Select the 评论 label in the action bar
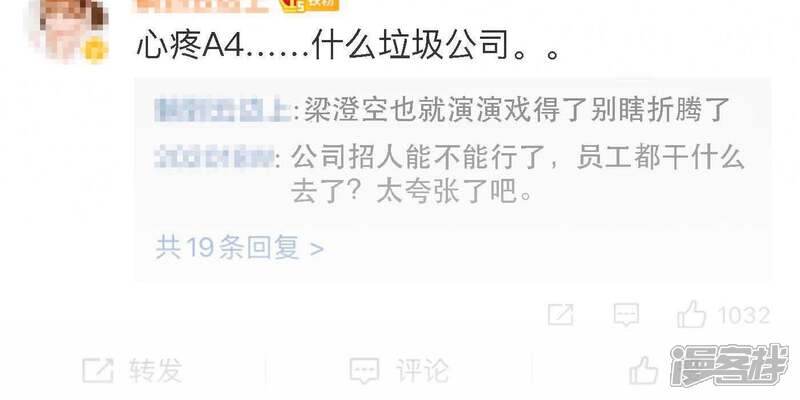The height and width of the screenshot is (400, 800). [x=422, y=370]
